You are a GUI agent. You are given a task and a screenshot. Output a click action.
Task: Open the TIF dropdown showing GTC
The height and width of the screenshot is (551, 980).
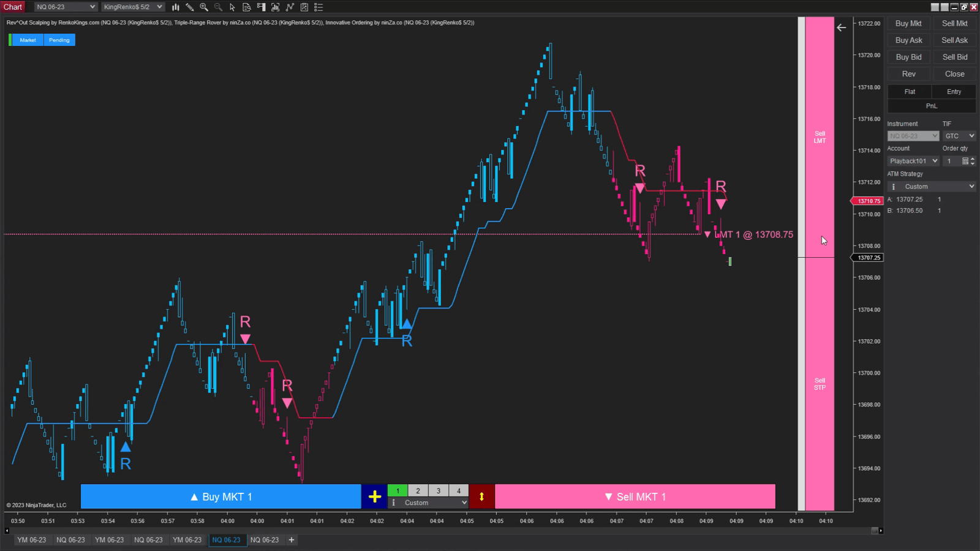pos(959,136)
